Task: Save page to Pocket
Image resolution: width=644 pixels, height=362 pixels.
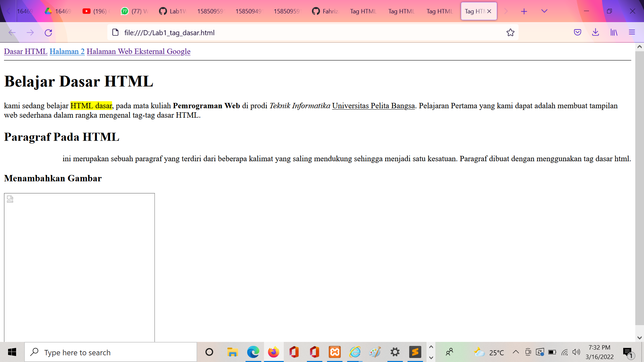Action: tap(577, 33)
